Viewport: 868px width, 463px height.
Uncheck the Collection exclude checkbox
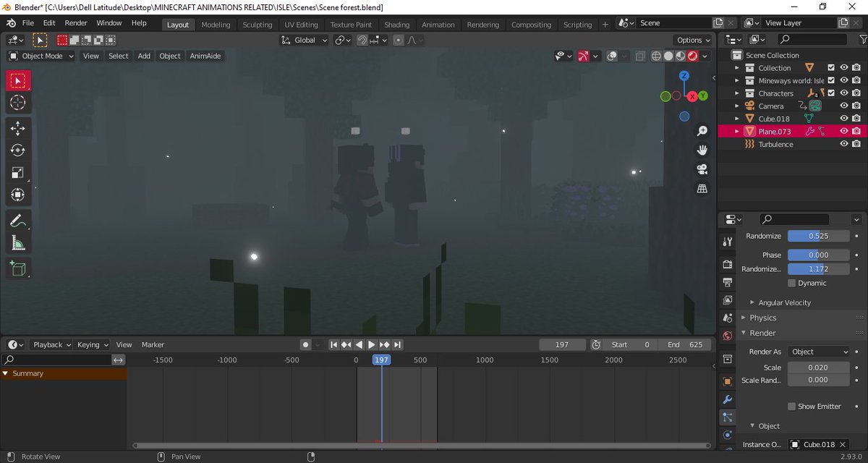pyautogui.click(x=831, y=68)
